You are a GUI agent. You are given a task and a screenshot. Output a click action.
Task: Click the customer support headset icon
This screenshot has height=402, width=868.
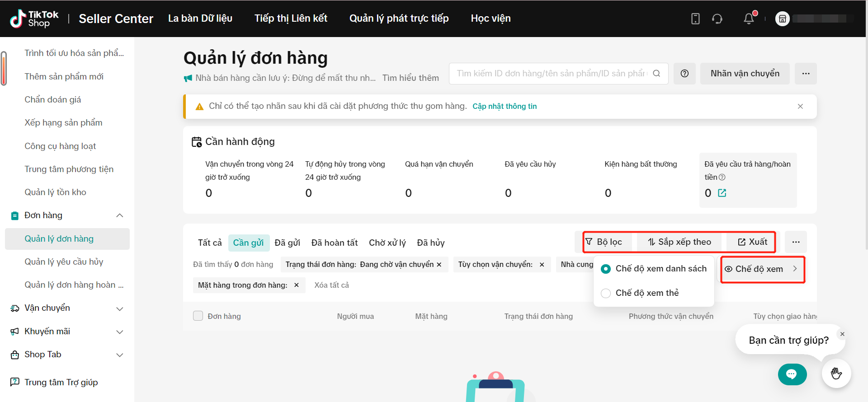pyautogui.click(x=717, y=19)
